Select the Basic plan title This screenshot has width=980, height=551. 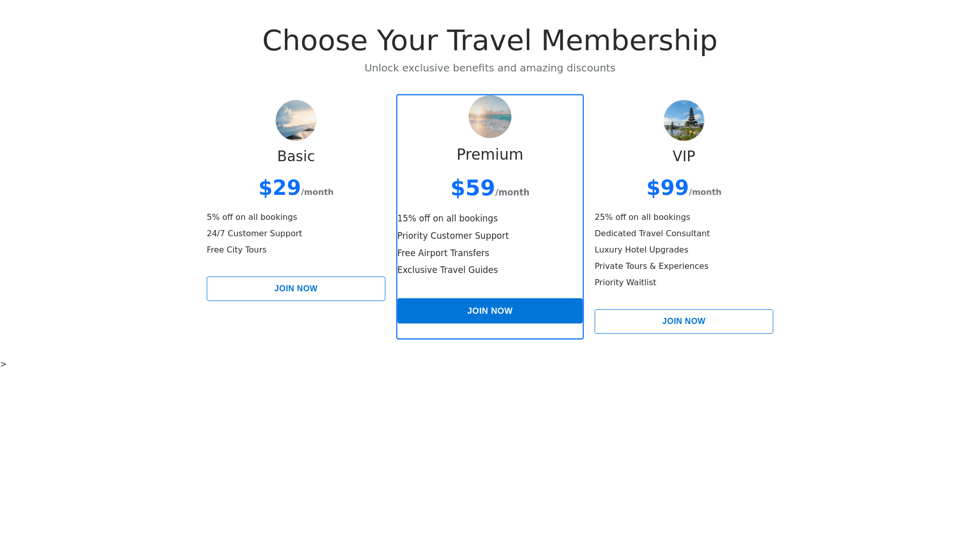(x=296, y=156)
